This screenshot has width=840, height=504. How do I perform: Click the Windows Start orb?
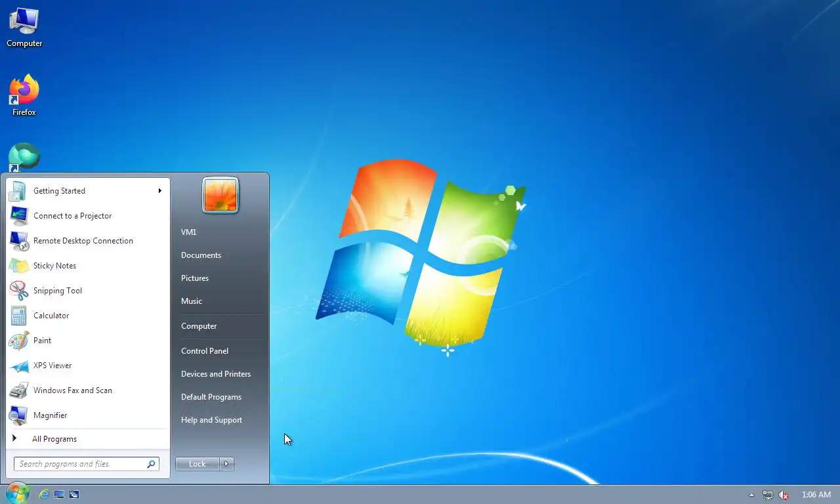(x=17, y=493)
